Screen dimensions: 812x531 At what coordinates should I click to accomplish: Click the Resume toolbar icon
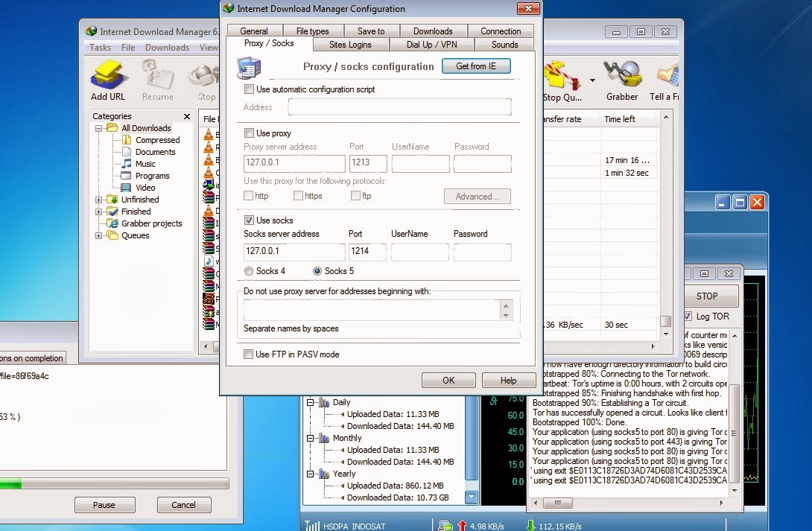click(157, 75)
